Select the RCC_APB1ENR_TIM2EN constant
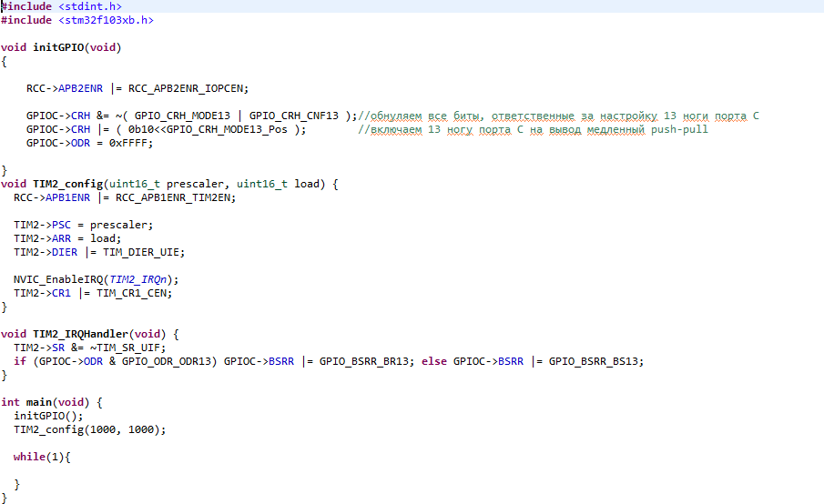The width and height of the screenshot is (824, 504). tap(175, 197)
